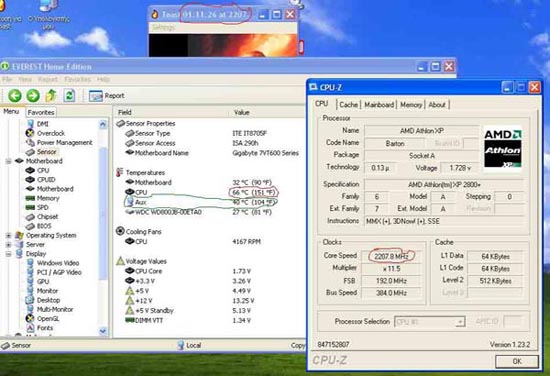Click the Operating System icon in tree
Image resolution: width=550 pixels, height=376 pixels.
[x=19, y=235]
